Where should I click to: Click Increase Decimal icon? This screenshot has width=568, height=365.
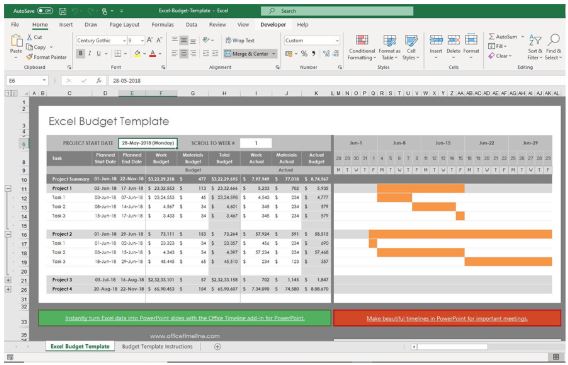point(326,54)
